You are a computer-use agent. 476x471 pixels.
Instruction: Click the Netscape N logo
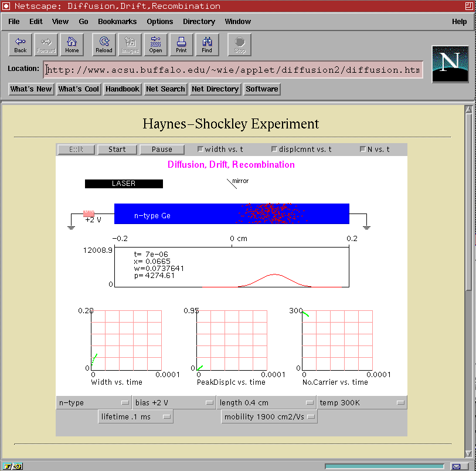[x=450, y=64]
